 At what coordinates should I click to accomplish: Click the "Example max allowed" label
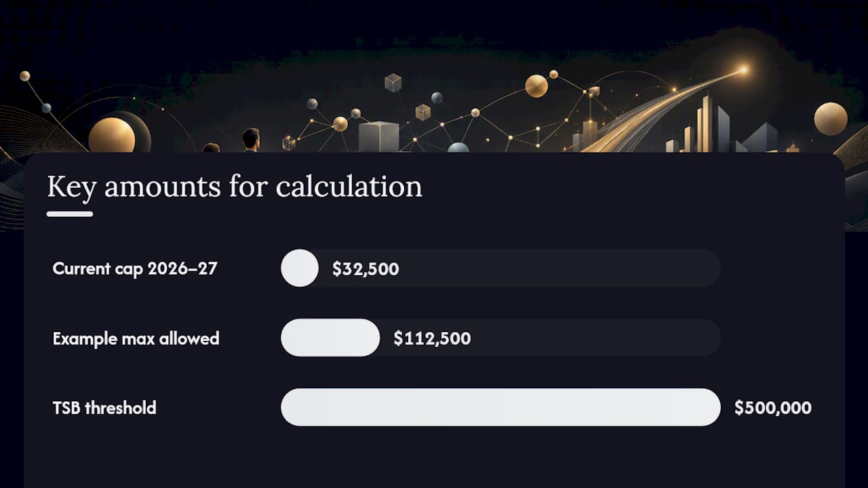[x=136, y=338]
